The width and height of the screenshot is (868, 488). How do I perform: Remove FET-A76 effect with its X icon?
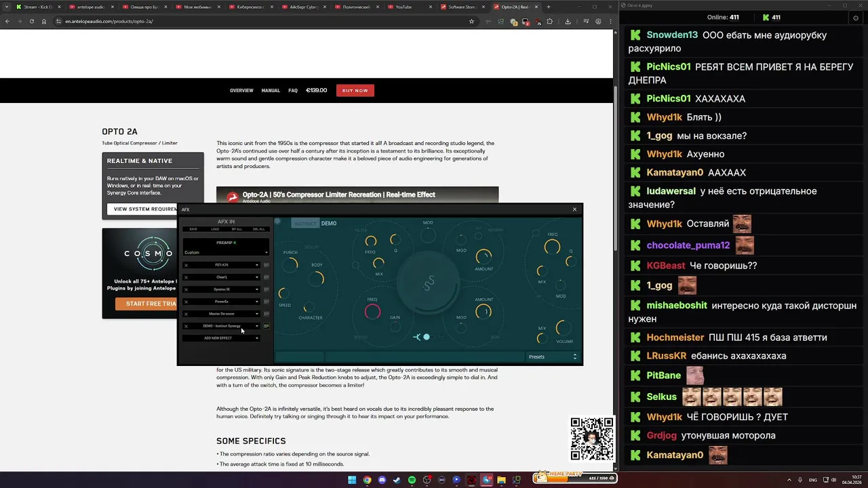pos(186,265)
